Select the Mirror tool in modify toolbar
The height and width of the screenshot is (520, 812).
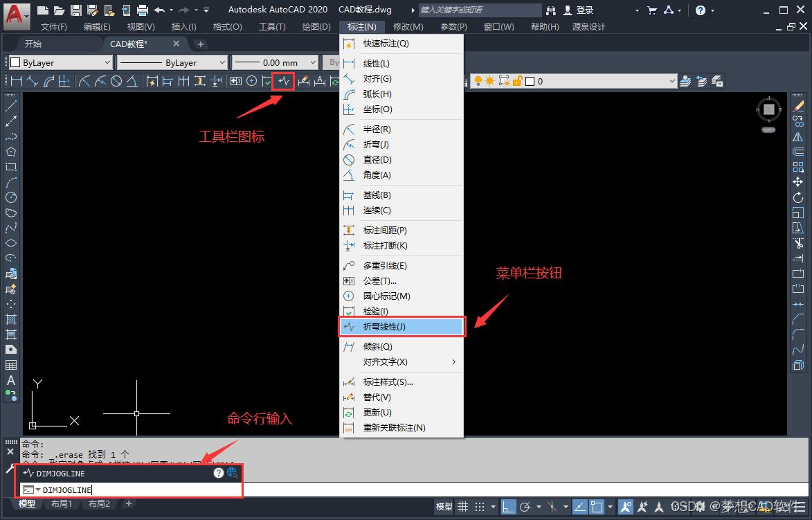click(x=798, y=136)
